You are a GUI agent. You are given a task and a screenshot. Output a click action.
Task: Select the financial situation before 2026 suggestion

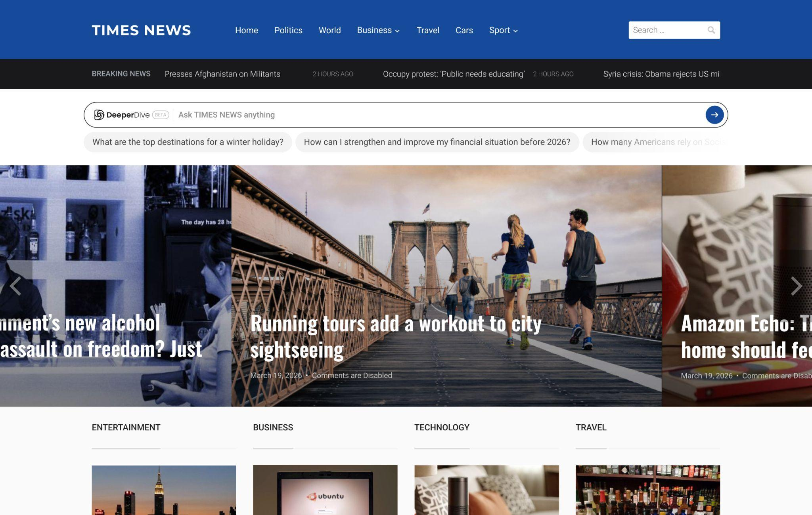[437, 142]
